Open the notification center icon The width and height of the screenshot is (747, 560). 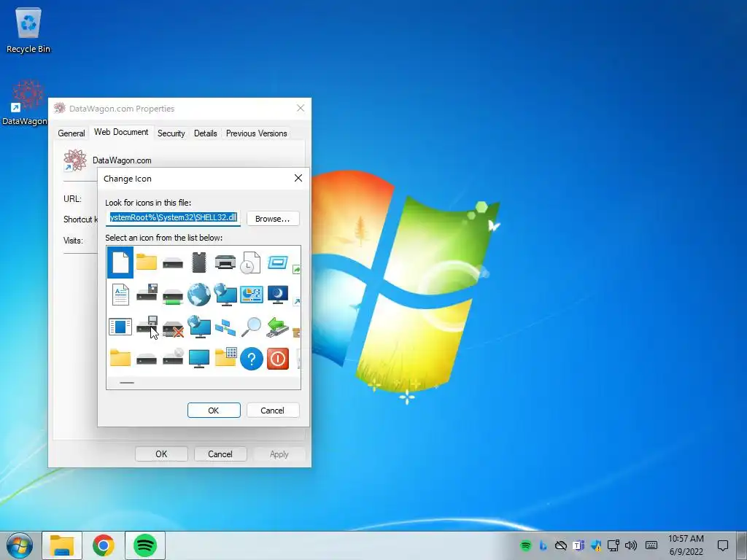point(723,545)
